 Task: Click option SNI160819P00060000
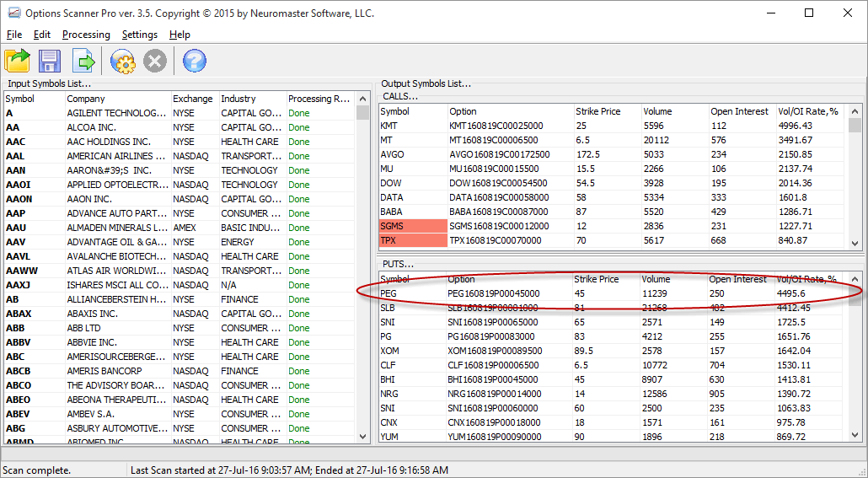click(493, 409)
